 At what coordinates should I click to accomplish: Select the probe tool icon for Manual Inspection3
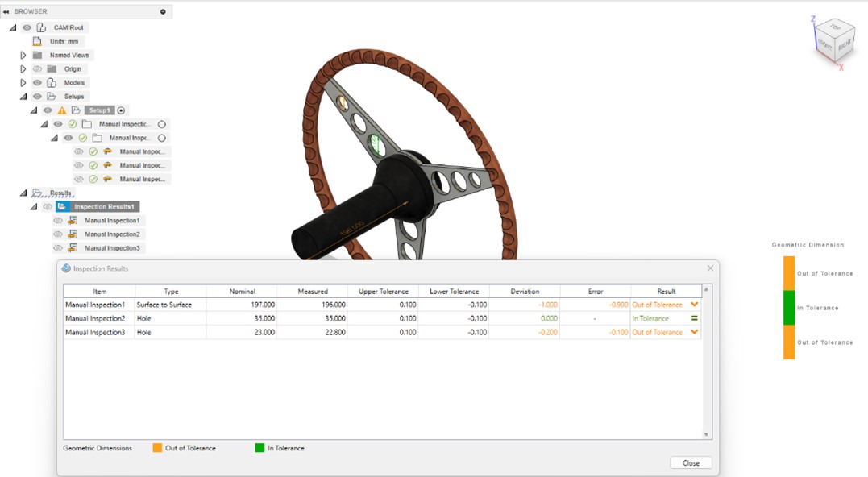click(x=108, y=178)
